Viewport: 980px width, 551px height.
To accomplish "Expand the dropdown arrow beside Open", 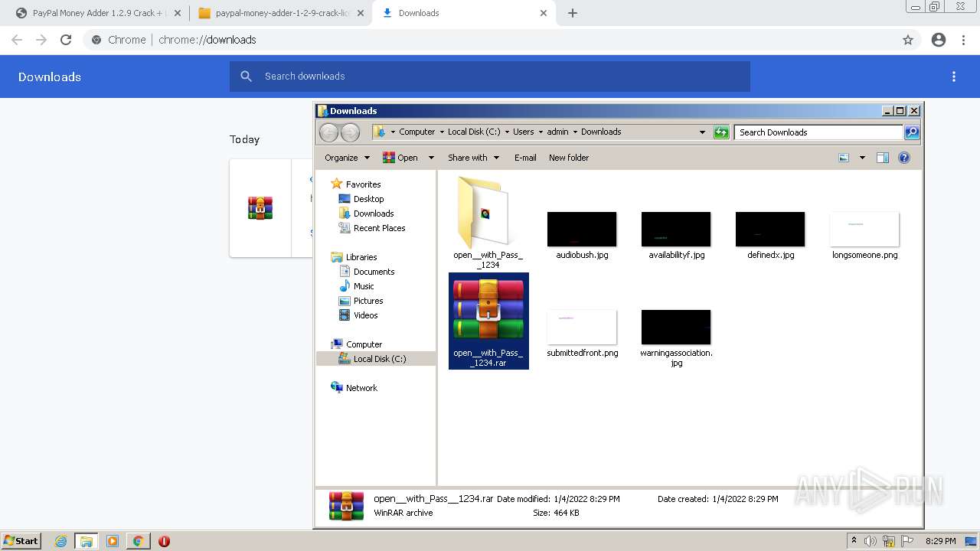I will click(431, 158).
